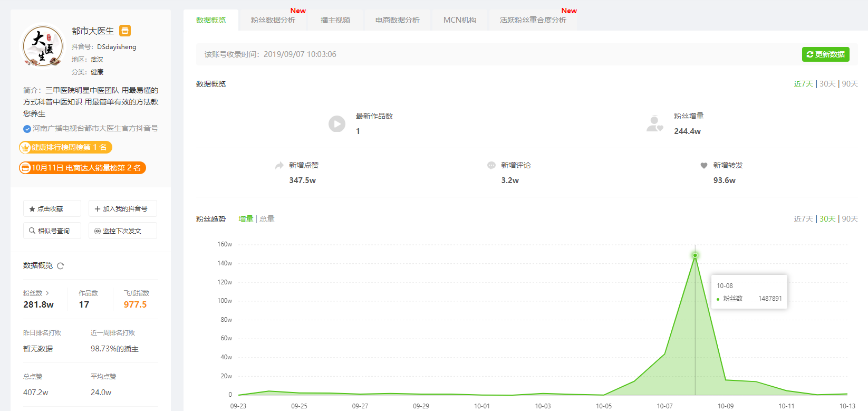Viewport: 868px width, 411px height.
Task: Click the 点击收藏 button
Action: (x=52, y=209)
